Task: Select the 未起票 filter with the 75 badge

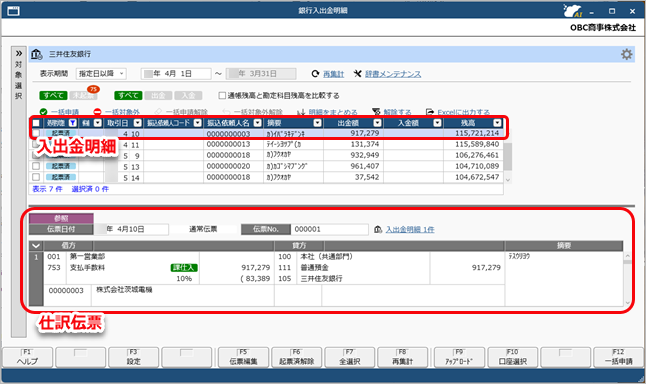Action: 83,96
